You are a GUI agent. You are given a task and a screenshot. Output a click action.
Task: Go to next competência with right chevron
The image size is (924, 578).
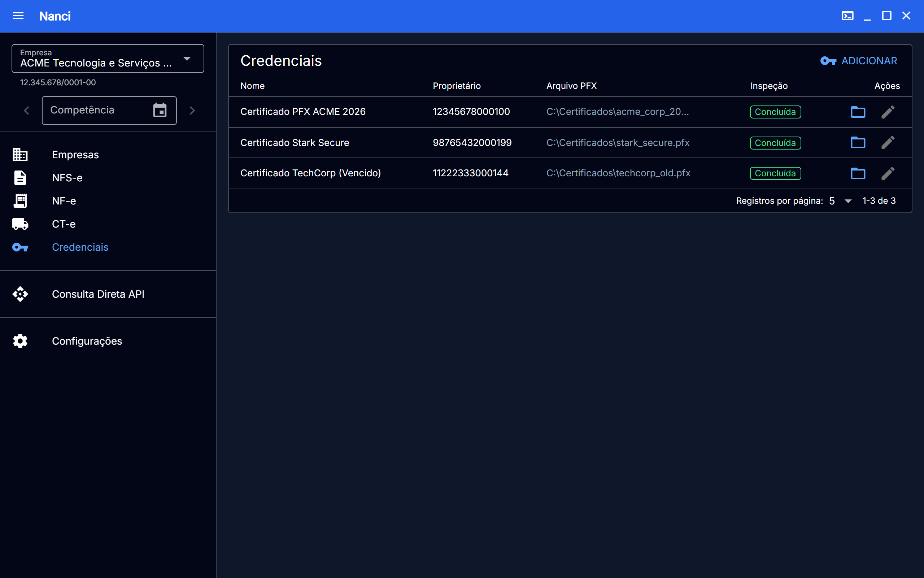(x=192, y=111)
